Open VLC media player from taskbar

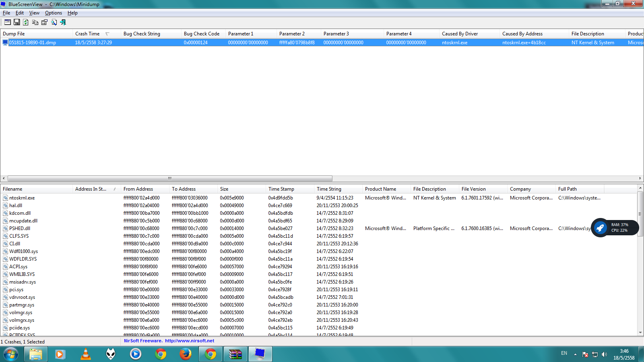point(86,354)
